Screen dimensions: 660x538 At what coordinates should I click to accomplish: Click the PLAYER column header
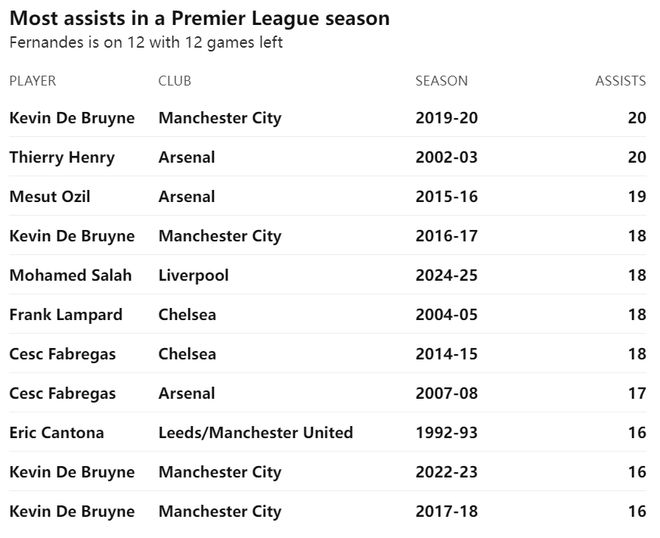coord(33,81)
